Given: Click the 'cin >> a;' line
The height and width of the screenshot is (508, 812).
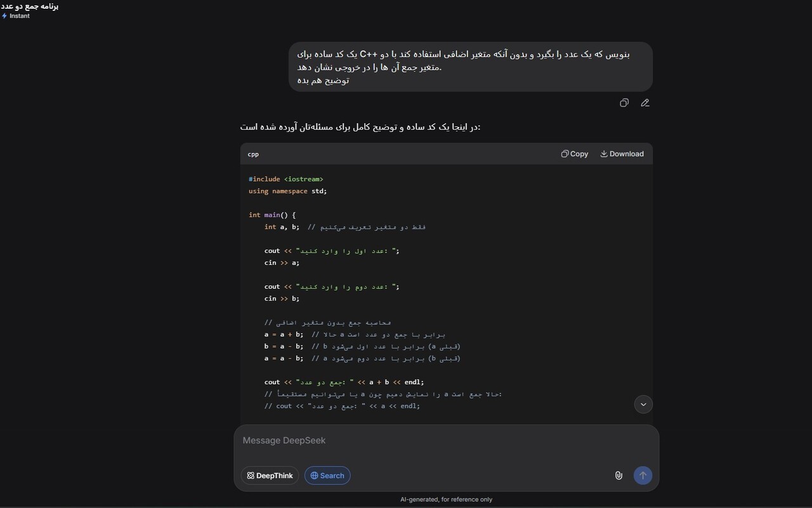Looking at the screenshot, I should [x=282, y=263].
